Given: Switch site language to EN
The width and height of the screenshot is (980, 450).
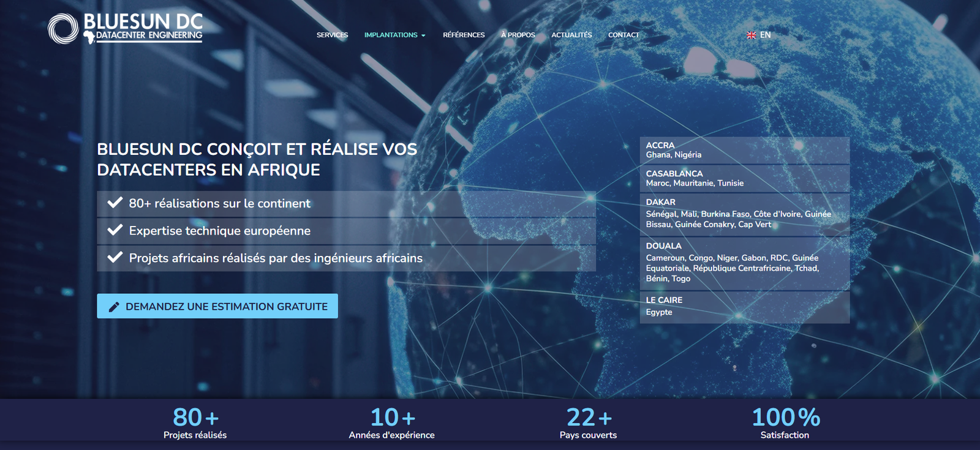Looking at the screenshot, I should pos(765,35).
